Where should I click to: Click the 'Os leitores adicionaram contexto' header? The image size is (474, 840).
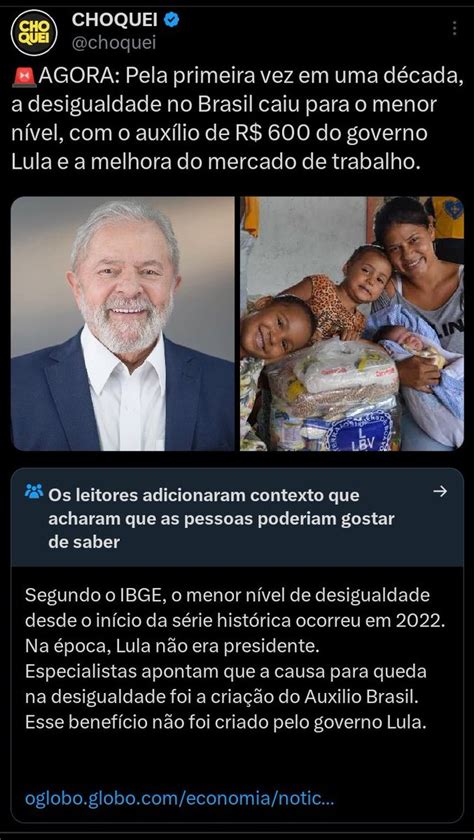[221, 518]
